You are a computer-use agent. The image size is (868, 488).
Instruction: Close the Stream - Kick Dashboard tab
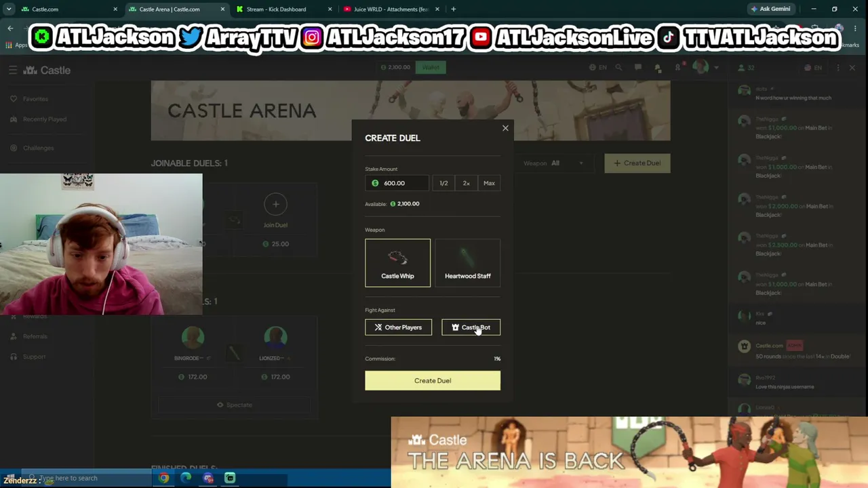click(x=330, y=9)
